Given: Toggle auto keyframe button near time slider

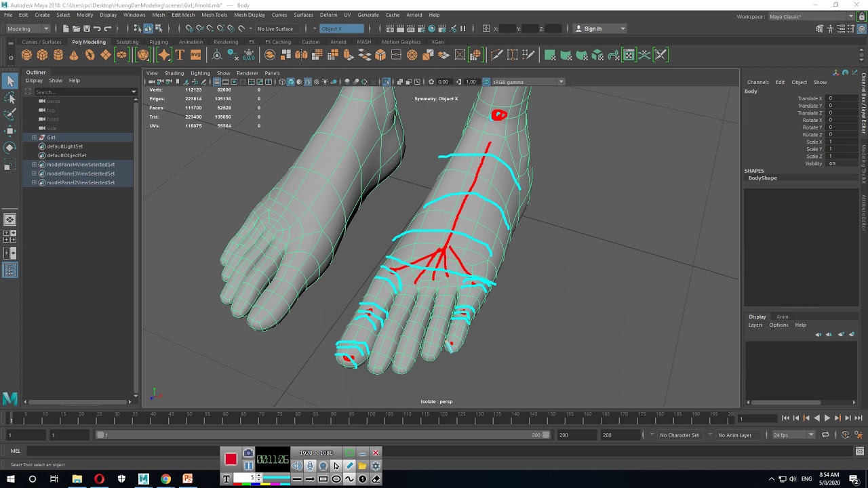Looking at the screenshot, I should (846, 435).
